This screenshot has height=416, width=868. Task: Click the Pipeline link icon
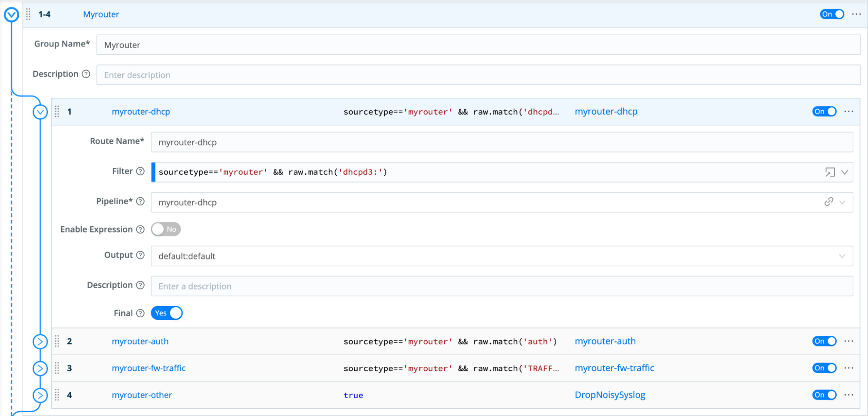point(828,202)
